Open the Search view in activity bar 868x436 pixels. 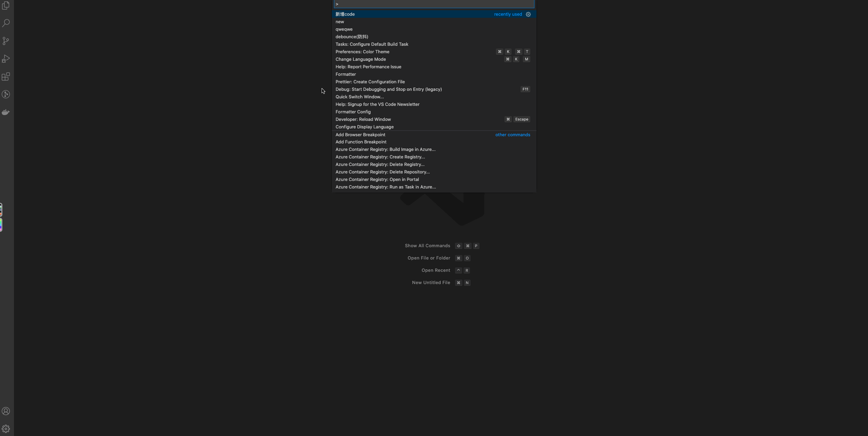click(x=6, y=23)
